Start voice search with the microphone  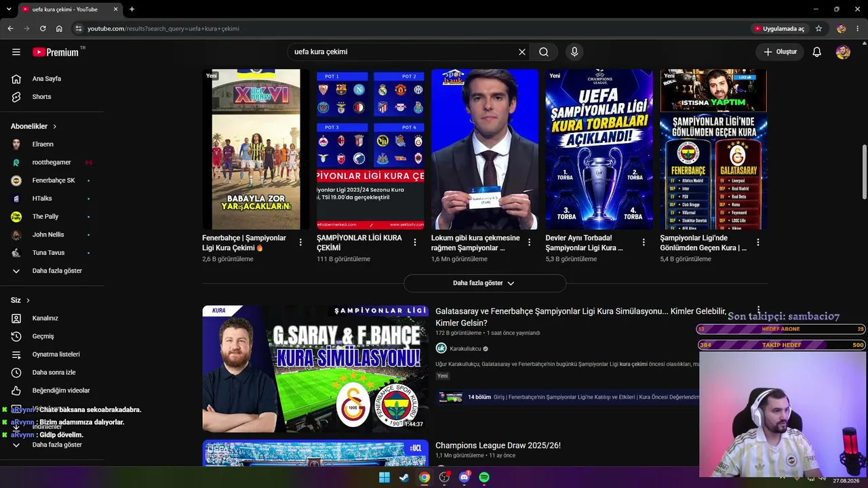(574, 52)
